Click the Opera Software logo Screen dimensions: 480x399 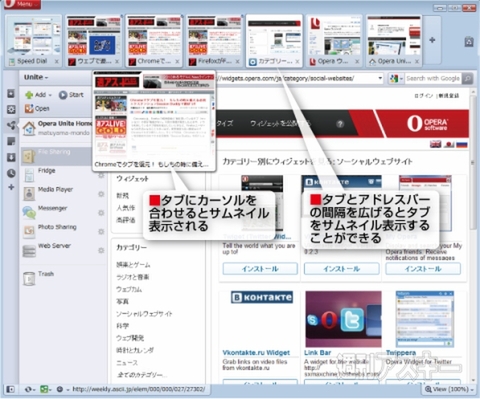[427, 124]
